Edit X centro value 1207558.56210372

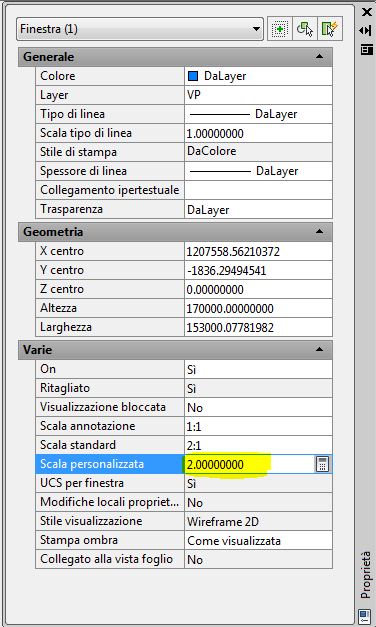(258, 251)
